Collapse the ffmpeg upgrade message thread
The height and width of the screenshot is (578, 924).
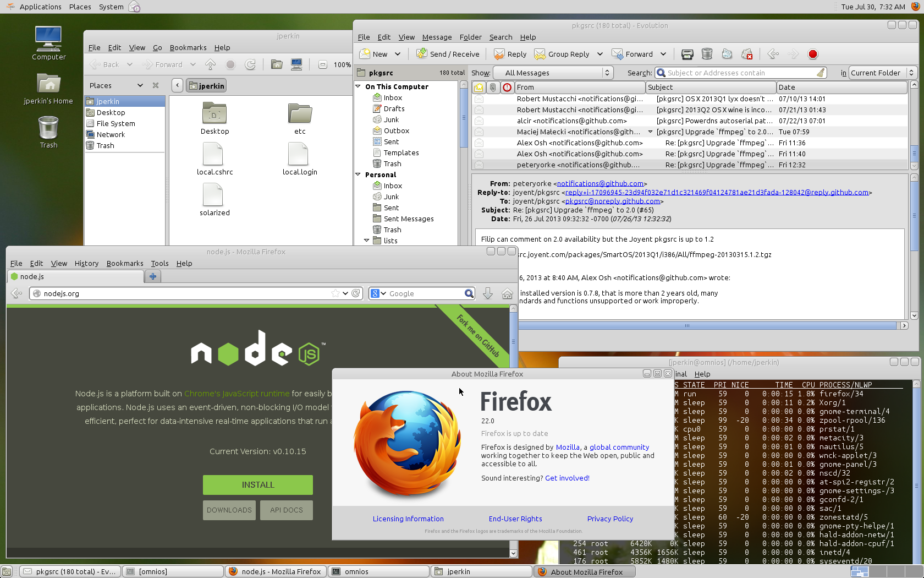click(x=650, y=132)
